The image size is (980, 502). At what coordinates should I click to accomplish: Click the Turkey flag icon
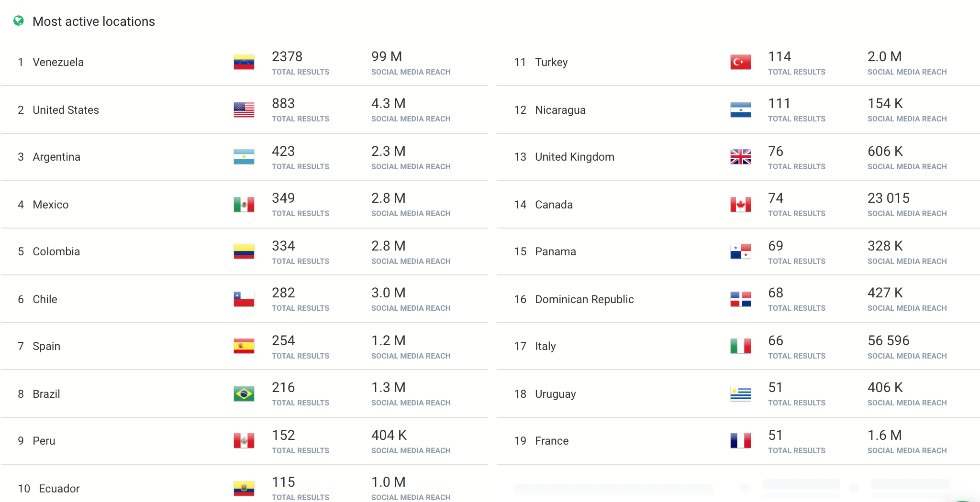(741, 62)
